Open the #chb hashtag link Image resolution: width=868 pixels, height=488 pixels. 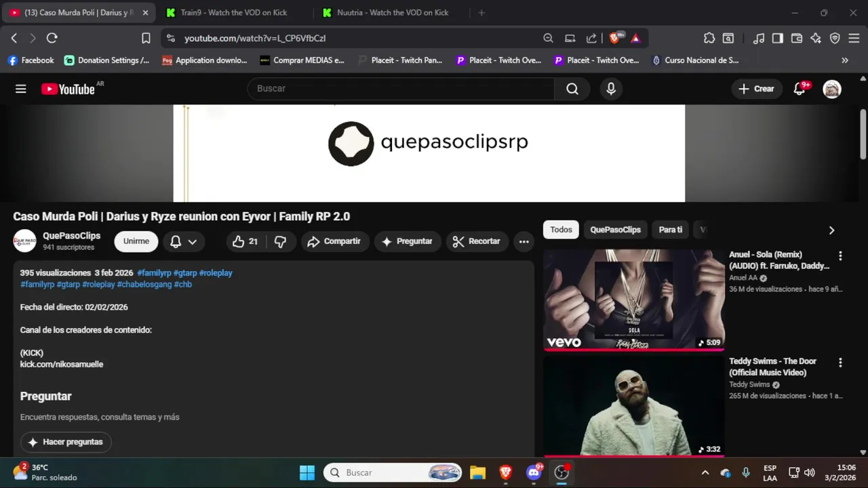point(183,285)
